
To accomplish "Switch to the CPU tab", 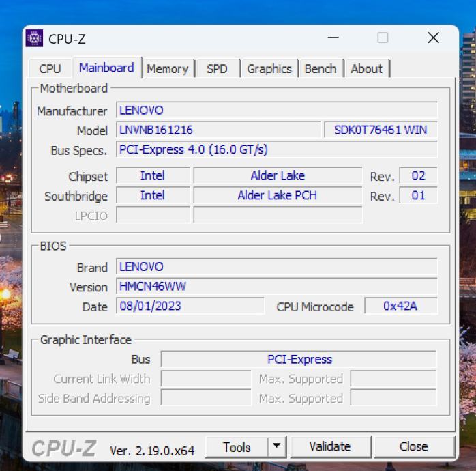I will pos(50,69).
